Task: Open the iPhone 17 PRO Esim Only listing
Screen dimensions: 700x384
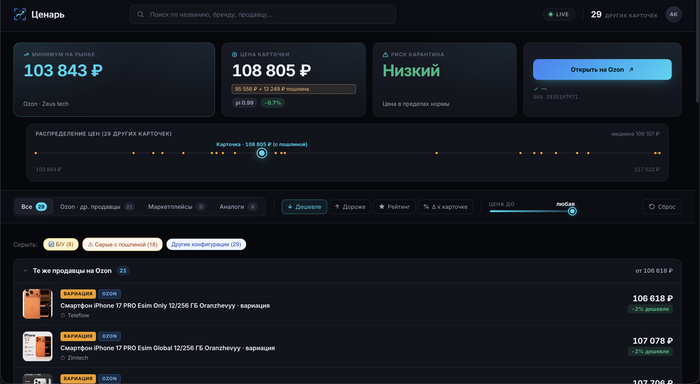Action: coord(165,305)
